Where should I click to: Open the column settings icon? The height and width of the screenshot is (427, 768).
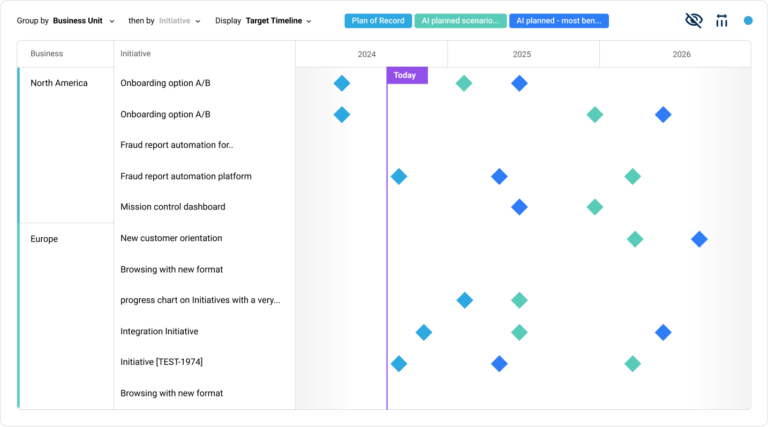tap(721, 20)
